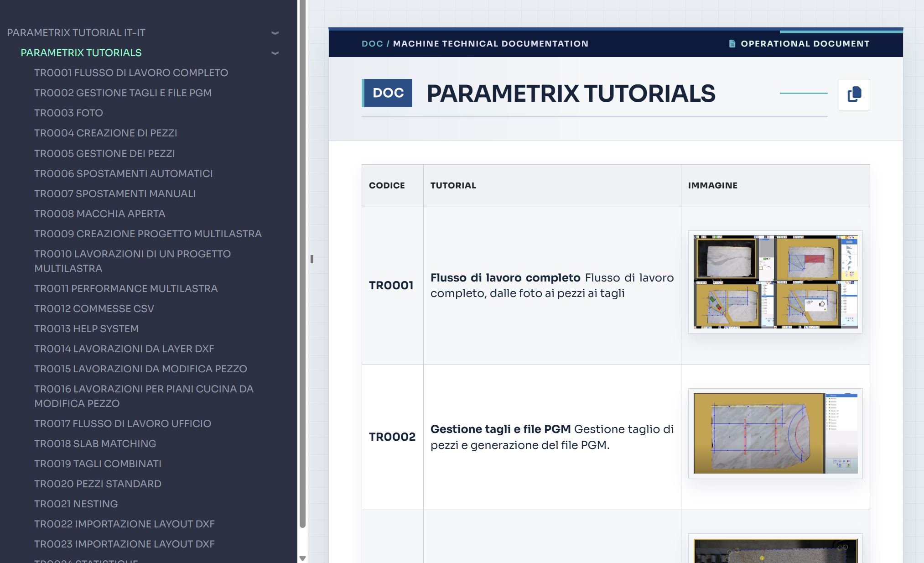Click PARAMETRIX TUTORIALS highlighted tree item
The height and width of the screenshot is (563, 924).
pyautogui.click(x=81, y=53)
